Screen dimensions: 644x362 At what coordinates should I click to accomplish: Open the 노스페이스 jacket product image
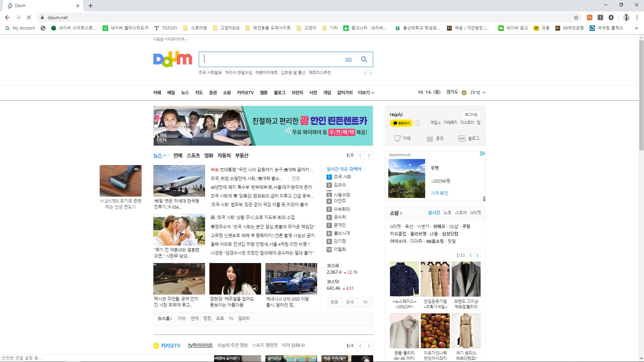click(404, 279)
